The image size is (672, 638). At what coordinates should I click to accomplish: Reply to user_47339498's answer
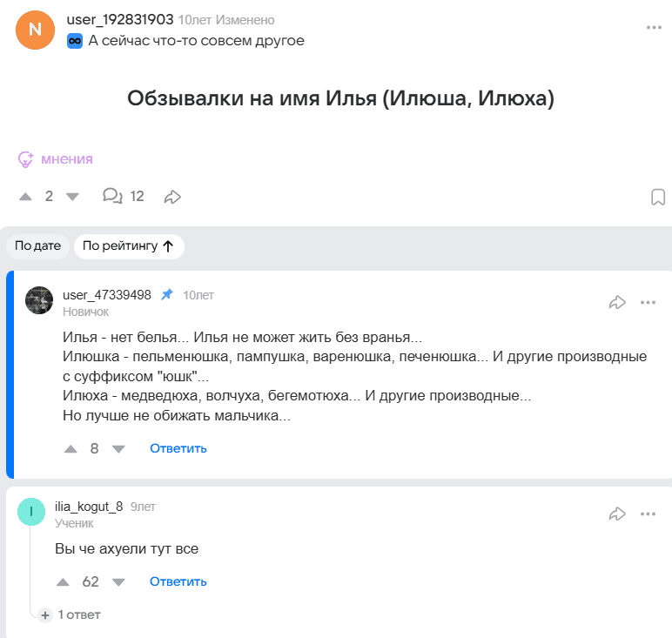[178, 449]
